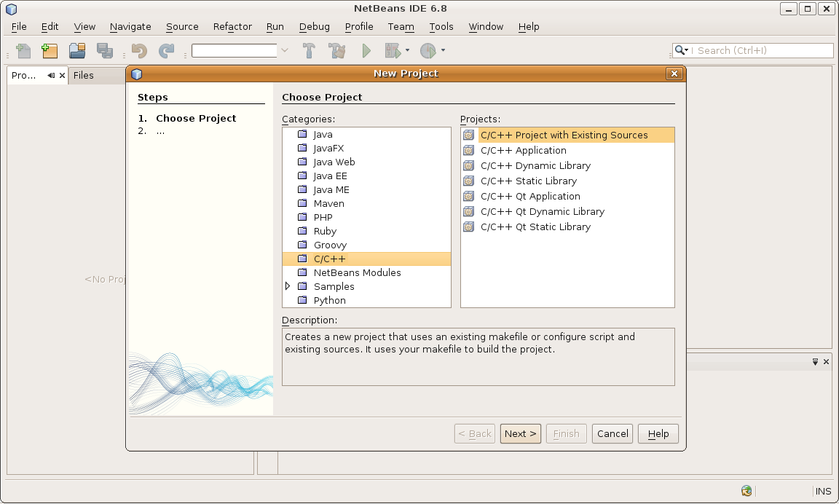The width and height of the screenshot is (839, 504).
Task: Select C/C++ Qt Dynamic Library project
Action: pos(567,212)
